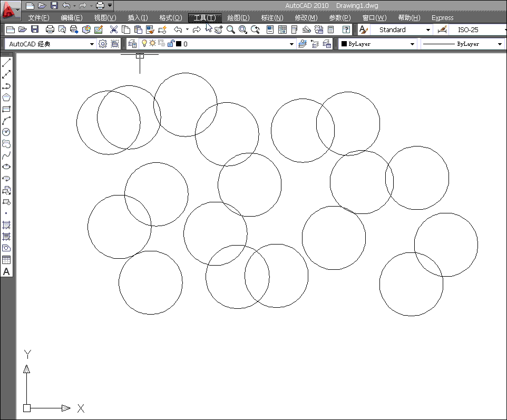
Task: Click the Copy clipboard icon
Action: pos(126,30)
